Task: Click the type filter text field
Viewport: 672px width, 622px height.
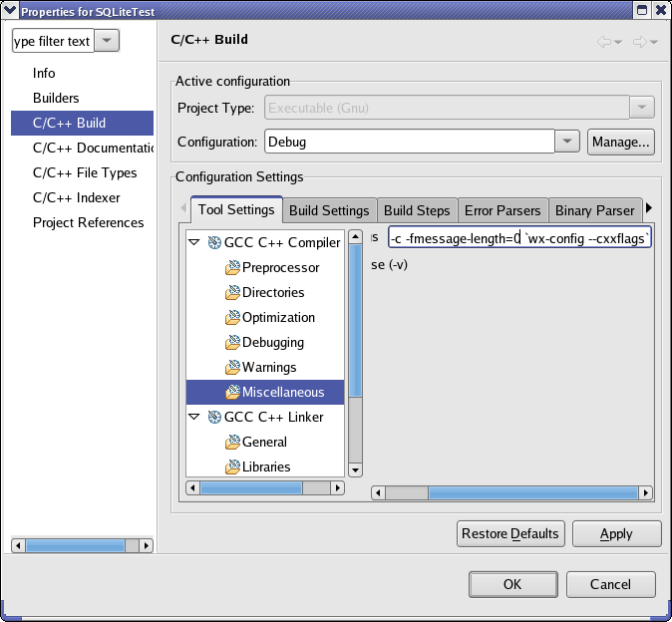Action: 53,41
